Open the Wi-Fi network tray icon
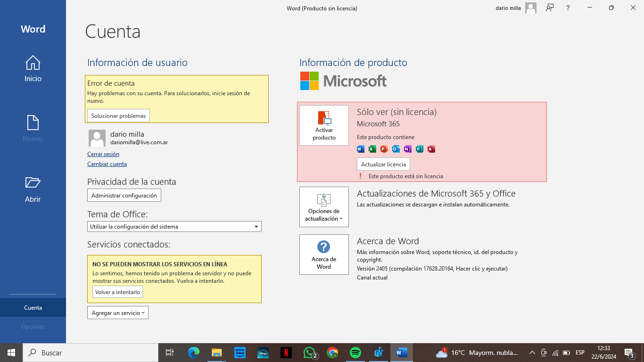The image size is (644, 362). 555,353
